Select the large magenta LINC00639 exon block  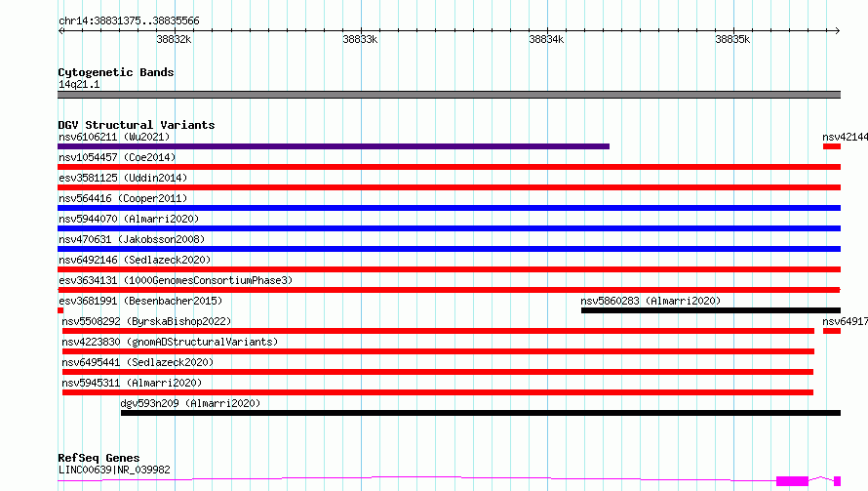point(792,481)
